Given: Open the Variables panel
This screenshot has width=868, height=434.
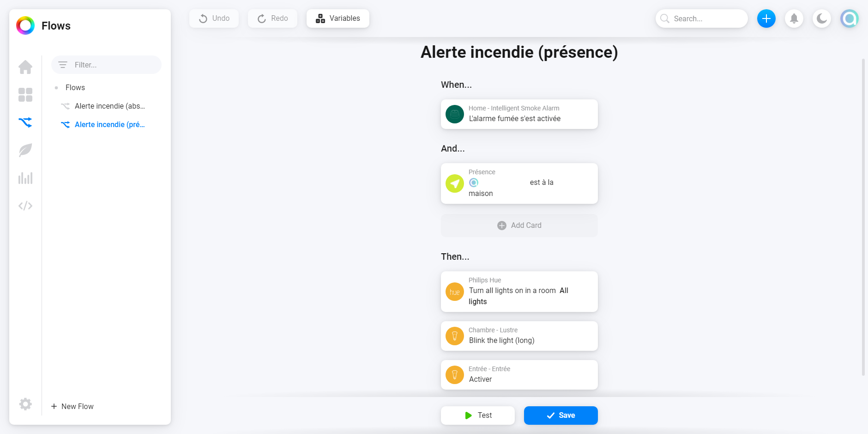Looking at the screenshot, I should pos(338,18).
